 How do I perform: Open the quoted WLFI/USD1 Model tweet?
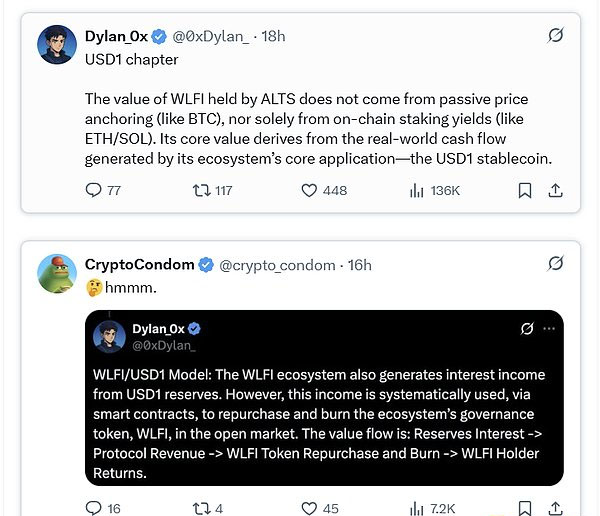tap(322, 420)
